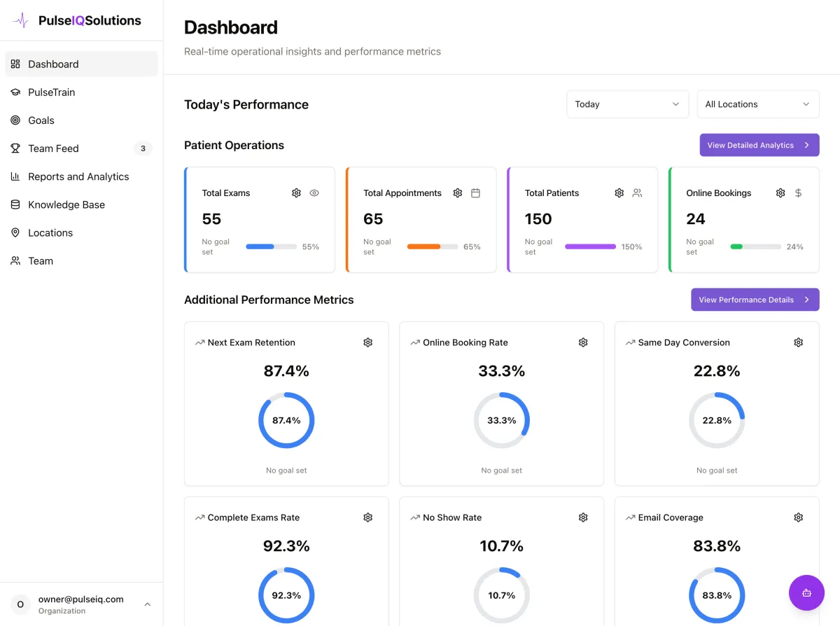The image size is (840, 626).
Task: Click View Performance Details button
Action: click(755, 300)
